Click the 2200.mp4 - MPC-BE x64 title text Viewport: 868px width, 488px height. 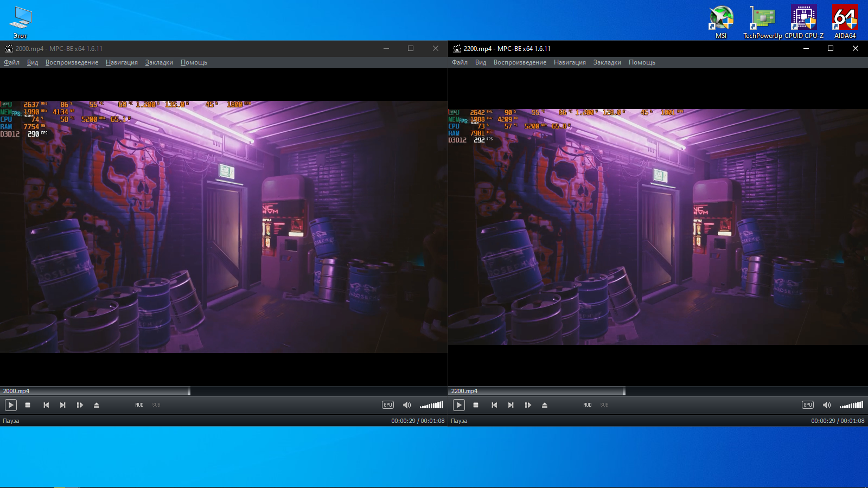coord(507,48)
